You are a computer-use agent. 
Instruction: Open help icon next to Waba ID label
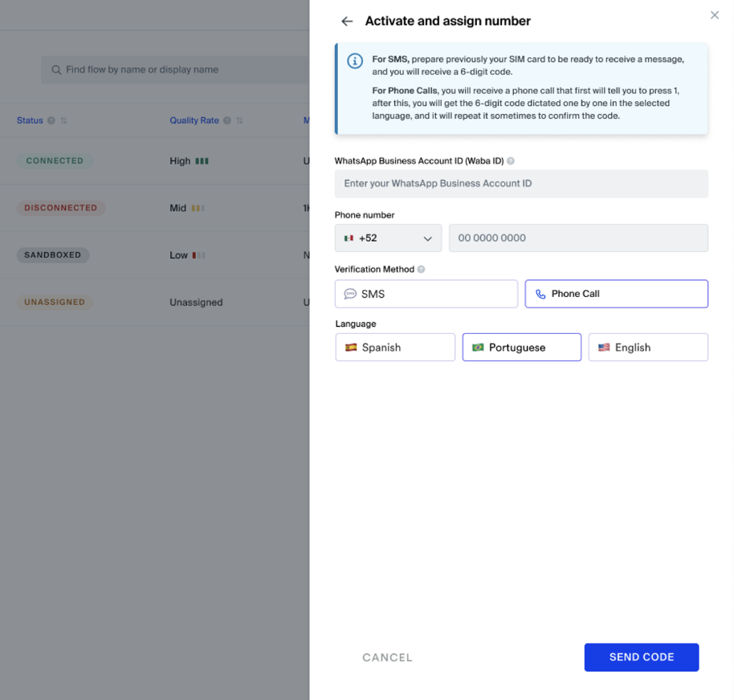point(511,161)
